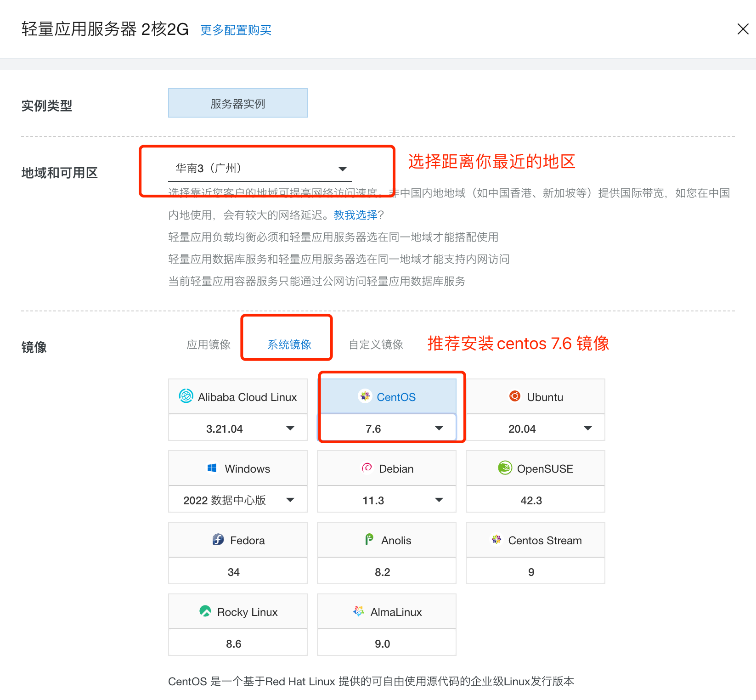Click the 实例类型 section label
The height and width of the screenshot is (700, 756).
click(x=47, y=106)
